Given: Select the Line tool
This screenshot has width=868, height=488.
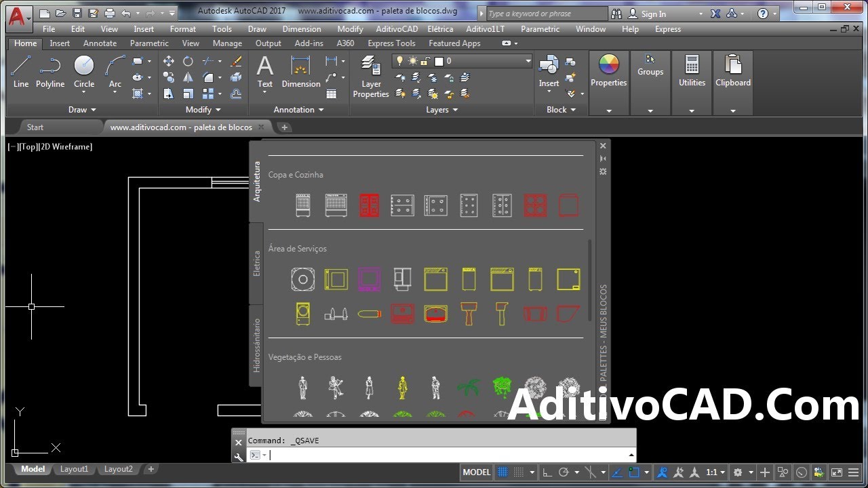Looking at the screenshot, I should (21, 72).
